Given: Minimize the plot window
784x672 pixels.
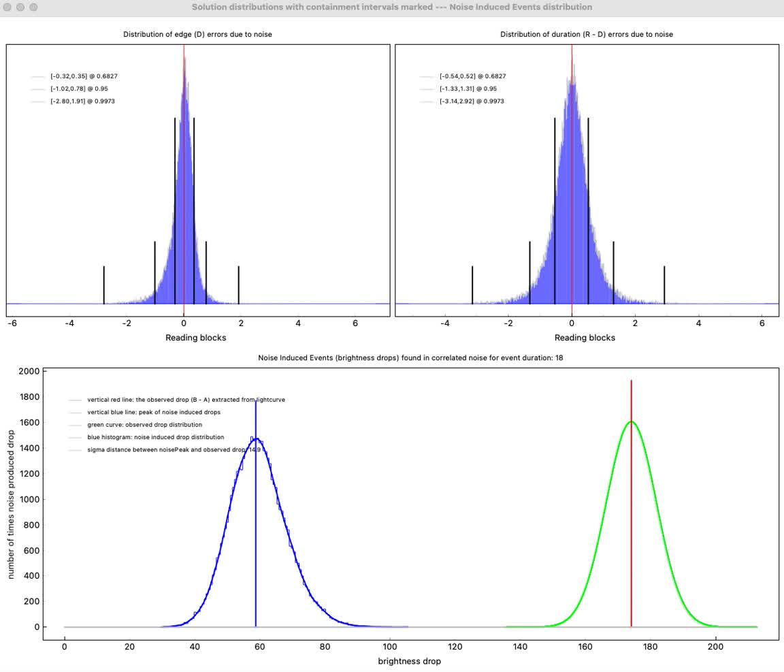Looking at the screenshot, I should (x=20, y=7).
